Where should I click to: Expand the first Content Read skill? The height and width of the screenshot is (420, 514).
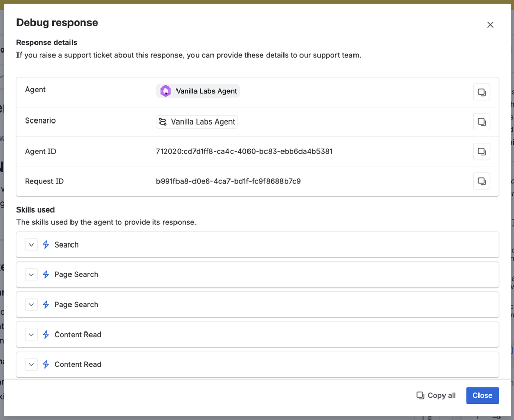point(31,335)
